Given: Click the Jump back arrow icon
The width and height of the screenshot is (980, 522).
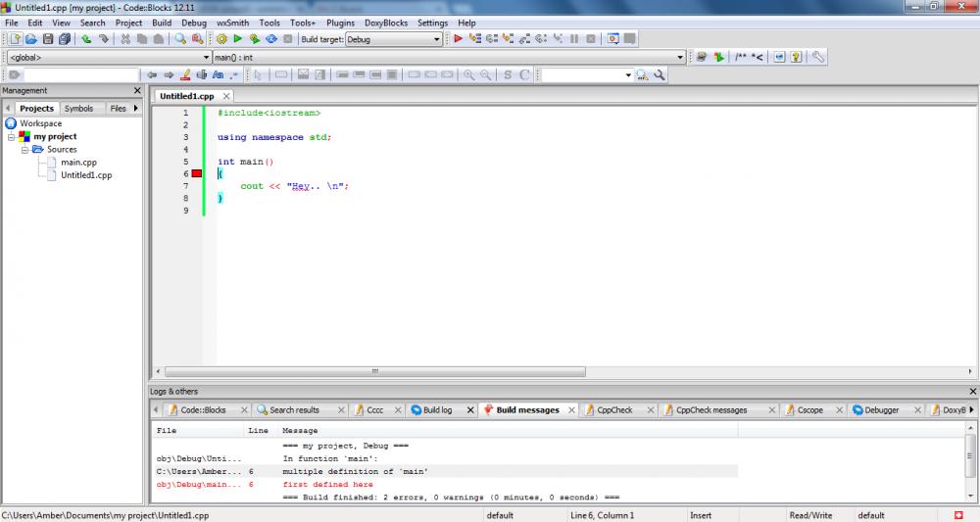Looking at the screenshot, I should 152,75.
